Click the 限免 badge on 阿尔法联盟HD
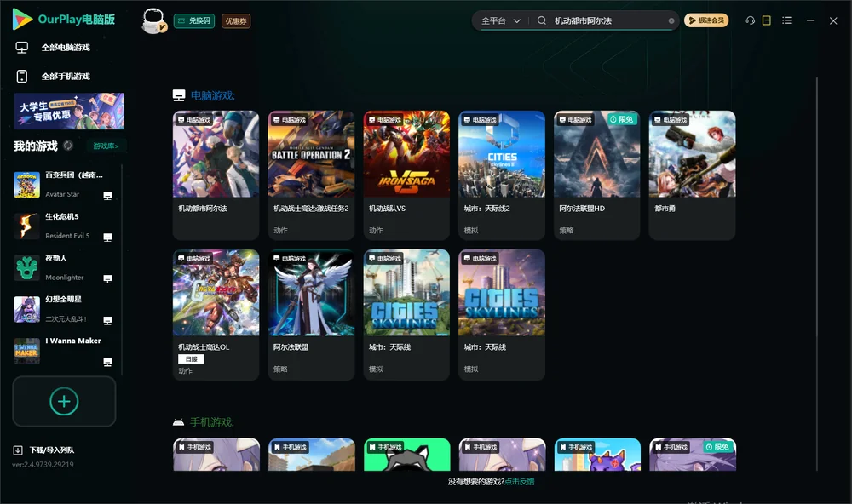The width and height of the screenshot is (852, 504). point(622,119)
